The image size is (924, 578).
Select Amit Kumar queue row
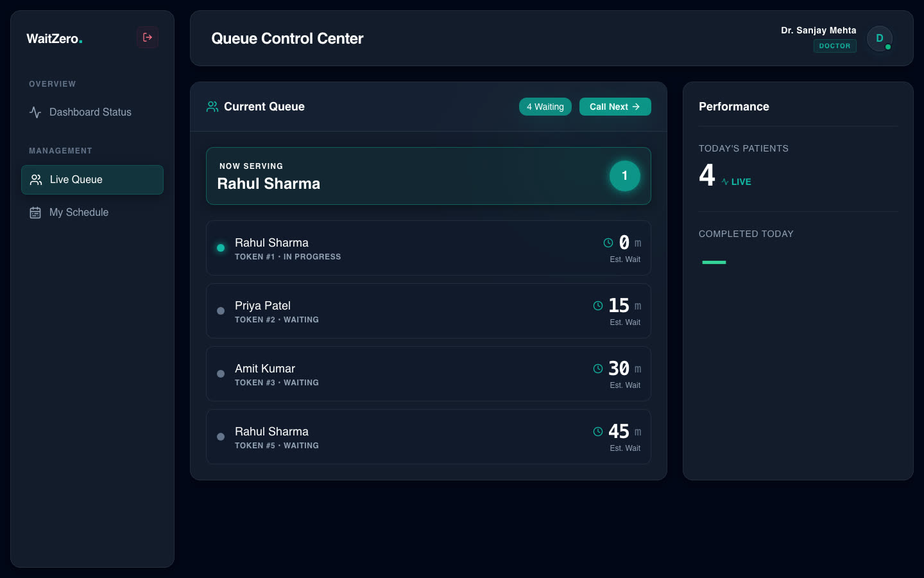click(429, 374)
